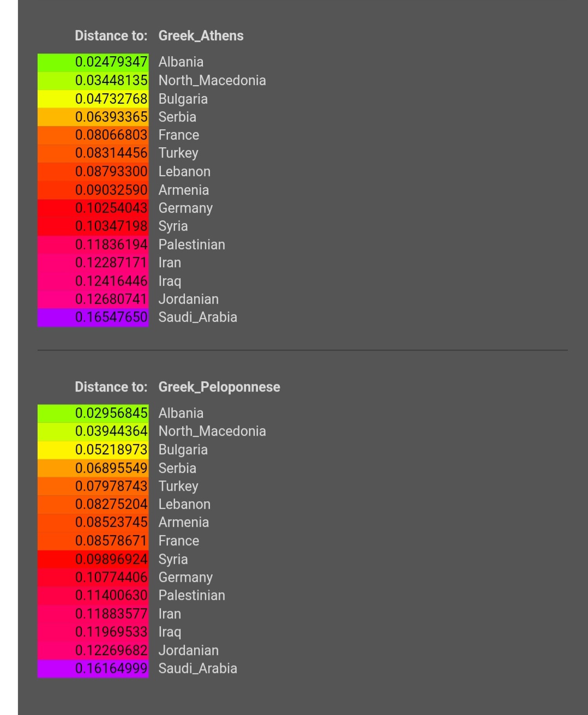The height and width of the screenshot is (715, 588).
Task: Click the 0.08066803 France distance value
Action: tap(93, 135)
